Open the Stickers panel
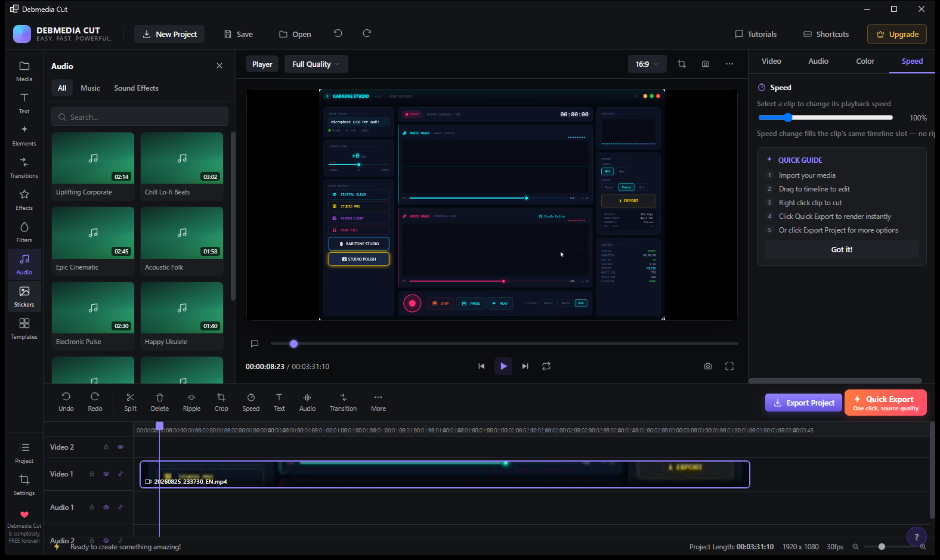 click(24, 296)
